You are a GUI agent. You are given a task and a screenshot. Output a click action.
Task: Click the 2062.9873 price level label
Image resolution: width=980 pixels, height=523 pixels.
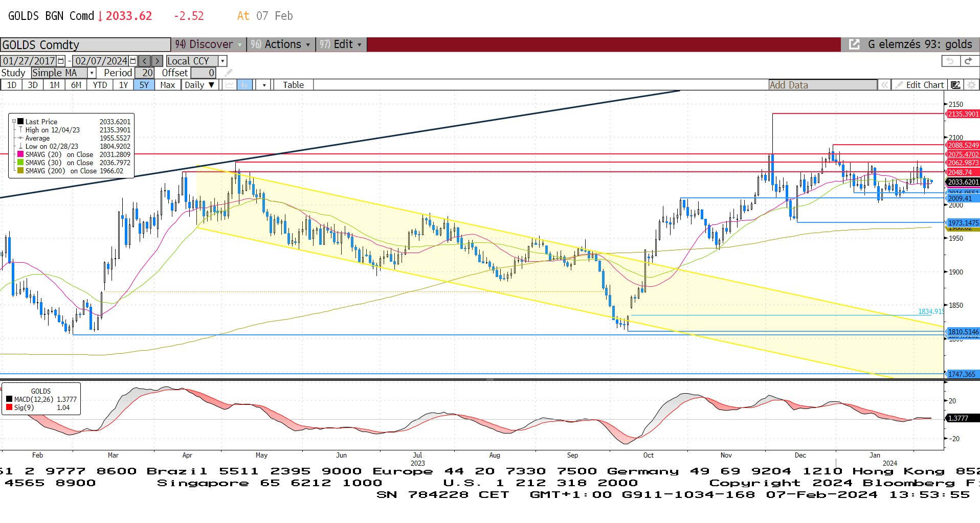(963, 163)
